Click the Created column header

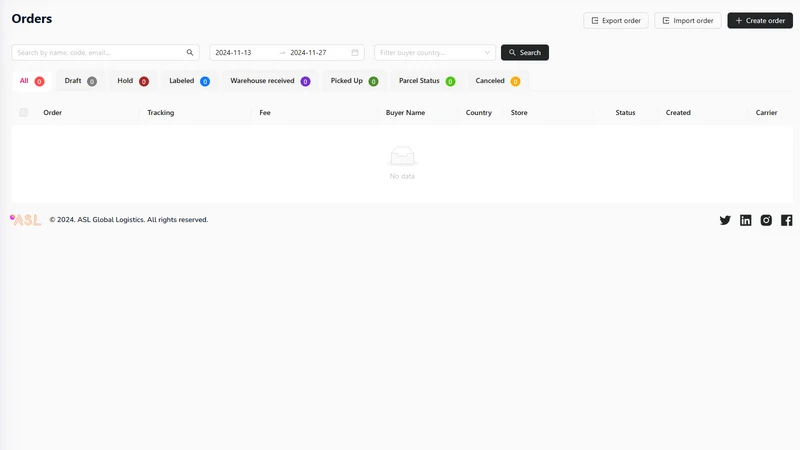pyautogui.click(x=678, y=113)
